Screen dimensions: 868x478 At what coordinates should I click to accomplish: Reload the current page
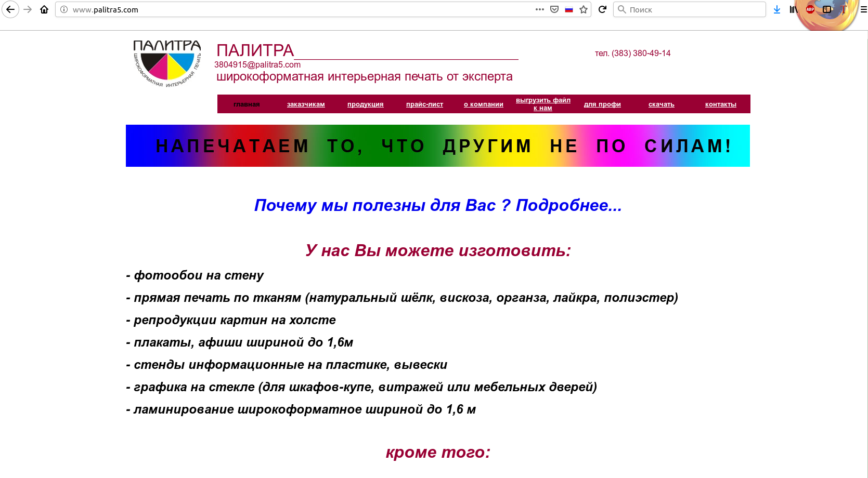pos(602,9)
